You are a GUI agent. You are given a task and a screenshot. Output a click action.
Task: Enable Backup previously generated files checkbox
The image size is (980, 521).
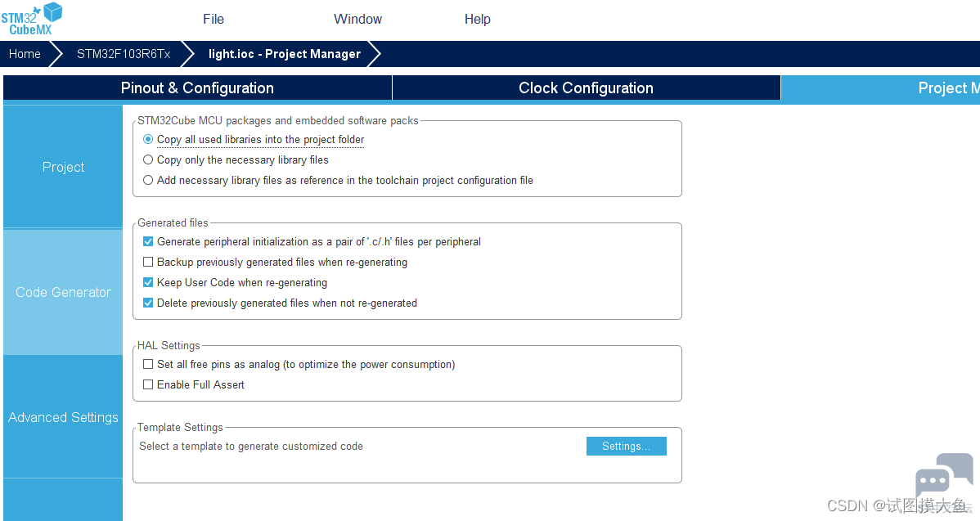(148, 263)
